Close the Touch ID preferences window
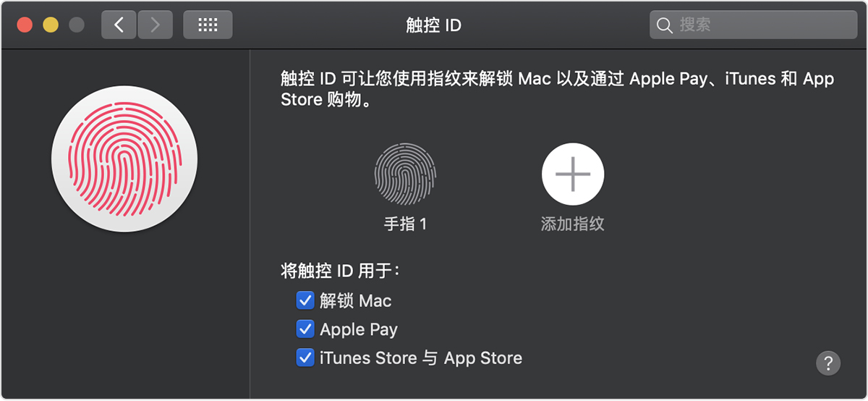Image resolution: width=868 pixels, height=401 pixels. (25, 25)
